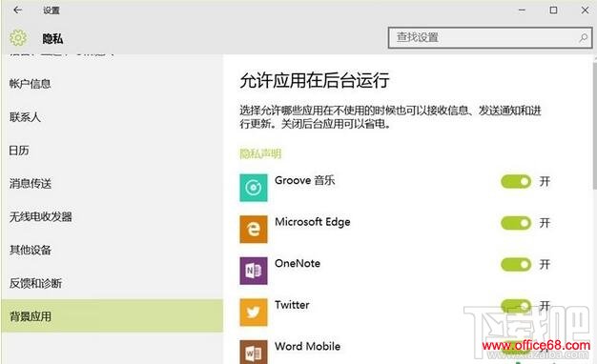Screen dimensions: 597x364
Task: Open the 隐私声明 link
Action: pyautogui.click(x=260, y=153)
